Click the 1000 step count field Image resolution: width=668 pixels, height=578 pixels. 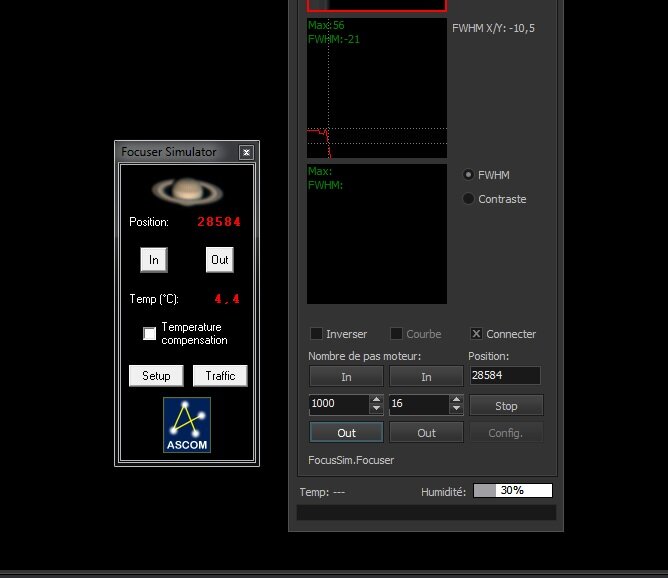[339, 404]
